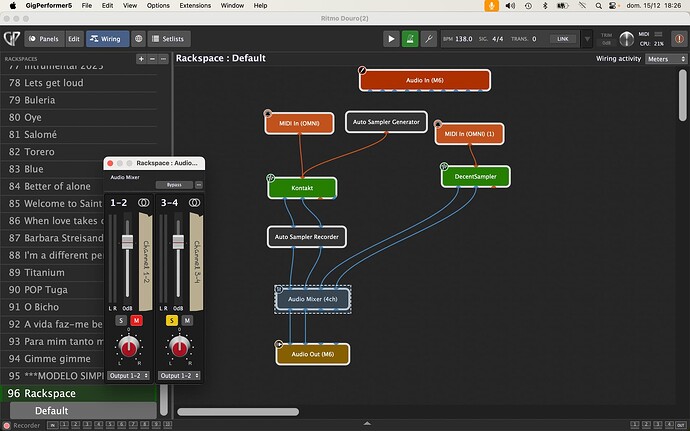Disable solo on mixer channel 3-4
This screenshot has height=431, width=690.
(x=172, y=320)
